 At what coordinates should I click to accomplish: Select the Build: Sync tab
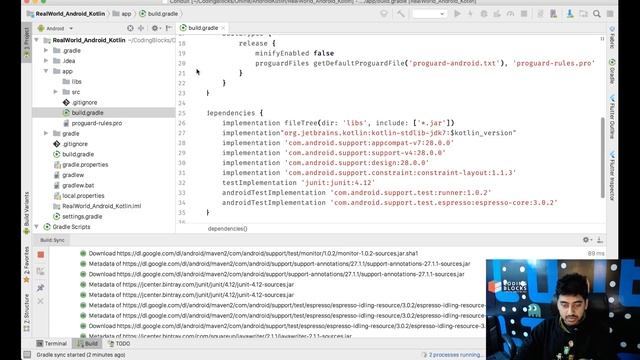coord(52,240)
